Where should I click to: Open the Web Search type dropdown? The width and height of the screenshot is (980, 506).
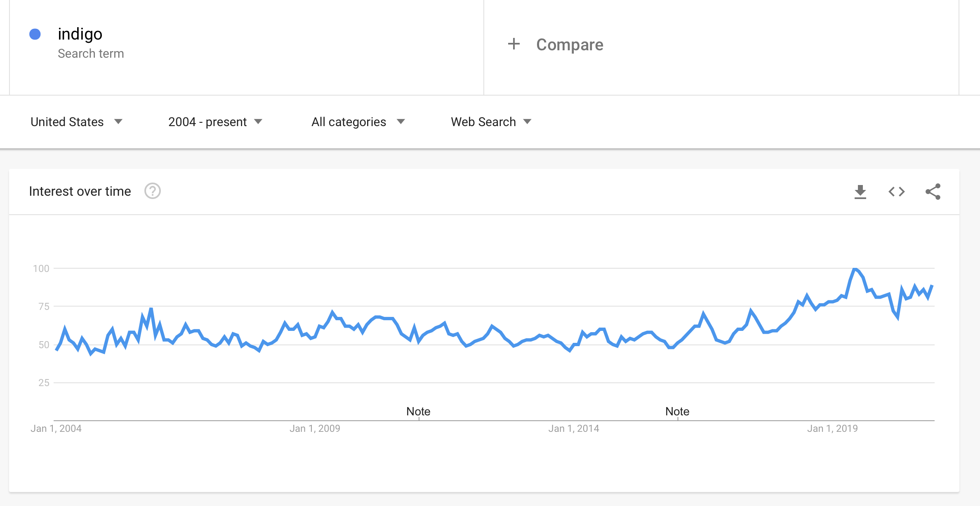click(x=491, y=122)
